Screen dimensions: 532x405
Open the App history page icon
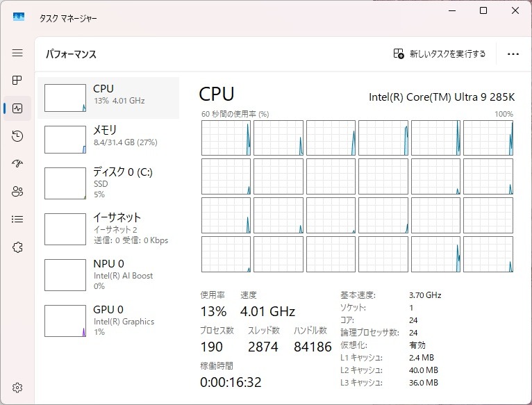pos(17,136)
